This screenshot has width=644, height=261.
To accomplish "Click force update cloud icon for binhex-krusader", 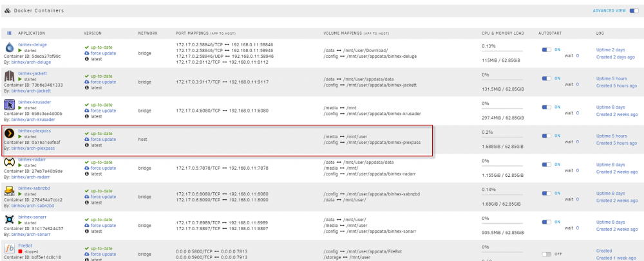I will pos(87,111).
